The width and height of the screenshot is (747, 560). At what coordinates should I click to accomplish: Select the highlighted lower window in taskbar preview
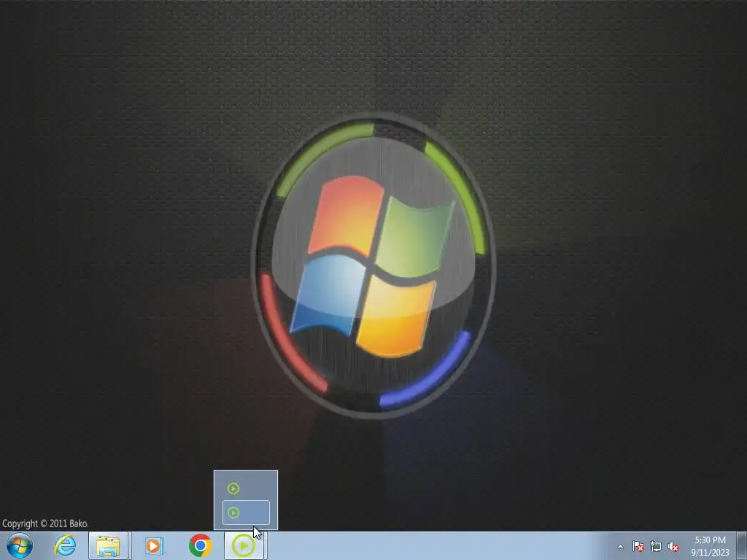[x=246, y=513]
